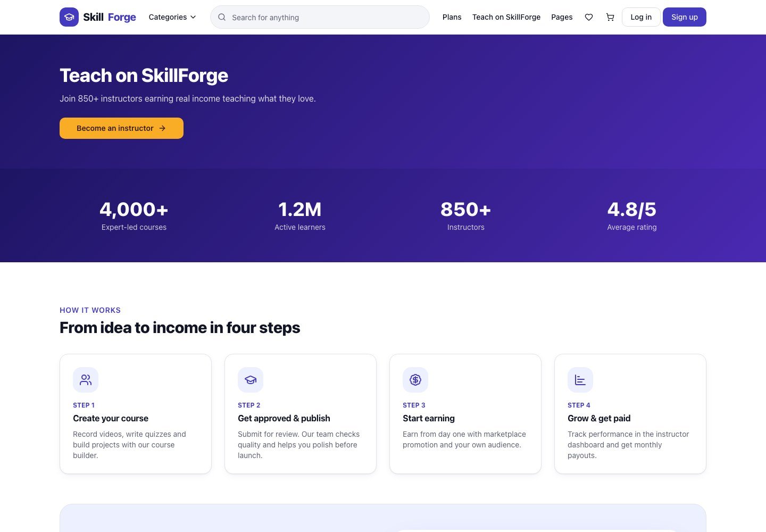766x532 pixels.
Task: Open the shopping cart icon
Action: click(x=610, y=17)
